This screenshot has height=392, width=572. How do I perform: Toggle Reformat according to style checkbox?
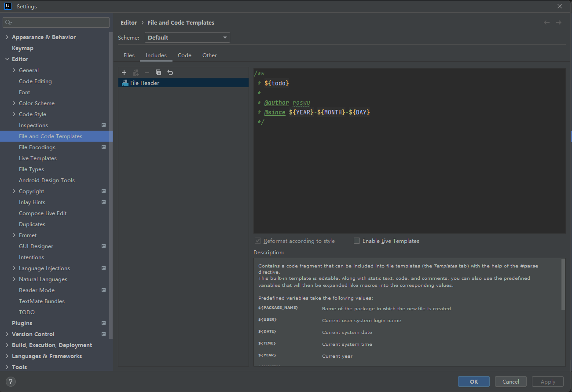pos(258,241)
